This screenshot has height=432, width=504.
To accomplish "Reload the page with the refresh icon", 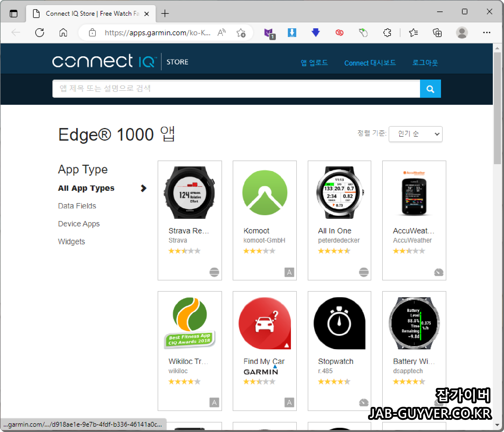I will 39,33.
